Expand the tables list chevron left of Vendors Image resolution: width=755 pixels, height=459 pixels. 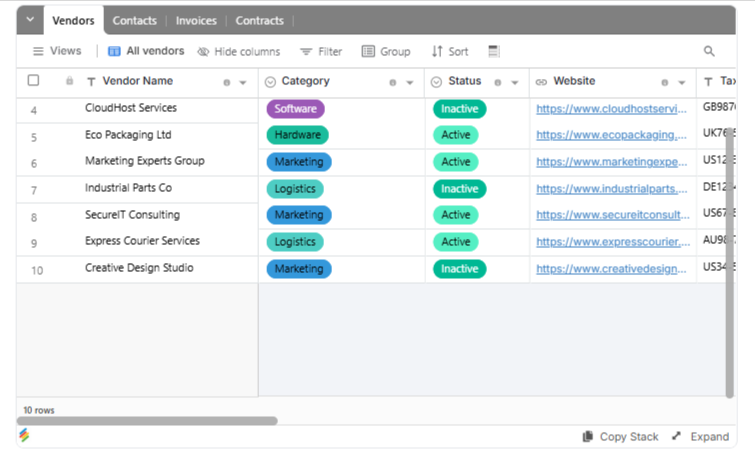pos(30,20)
